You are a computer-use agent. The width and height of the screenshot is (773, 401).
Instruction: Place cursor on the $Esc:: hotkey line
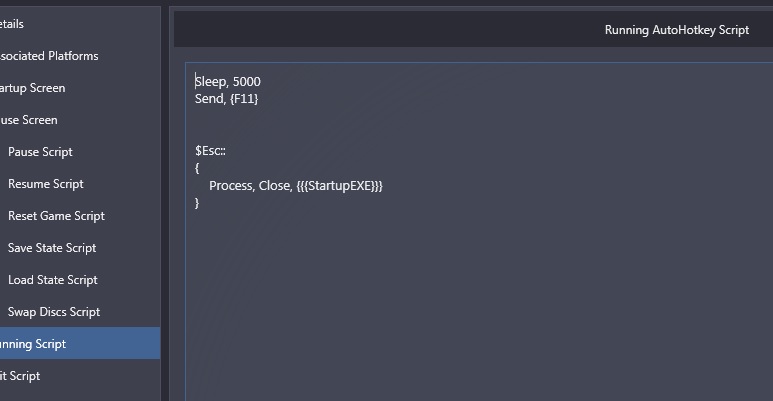point(211,151)
